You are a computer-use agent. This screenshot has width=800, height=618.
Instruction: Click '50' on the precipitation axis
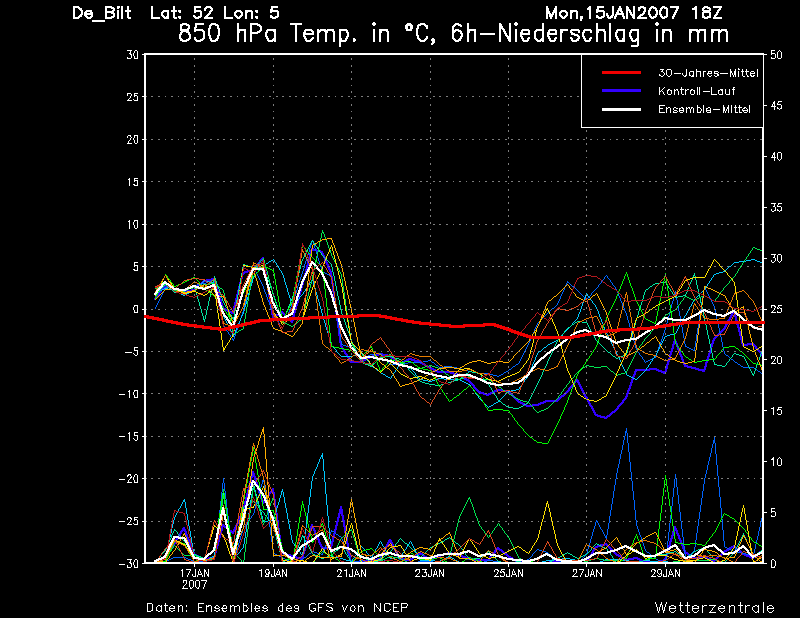click(x=776, y=55)
